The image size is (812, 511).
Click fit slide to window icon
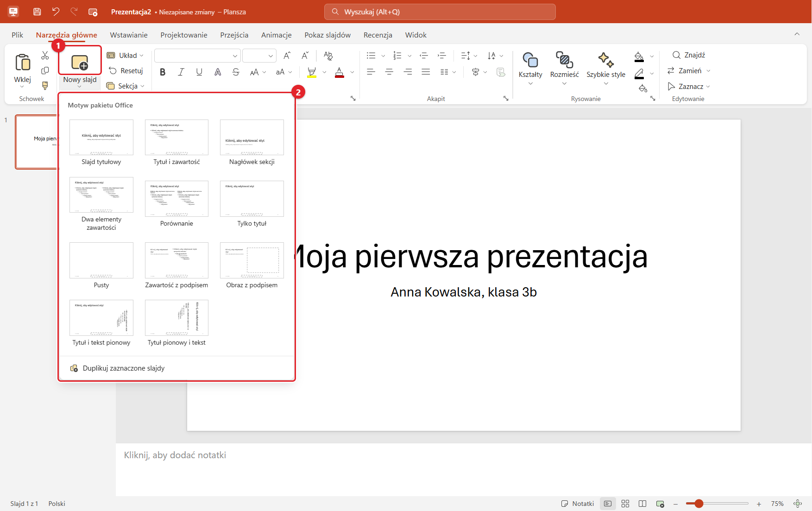(x=798, y=504)
